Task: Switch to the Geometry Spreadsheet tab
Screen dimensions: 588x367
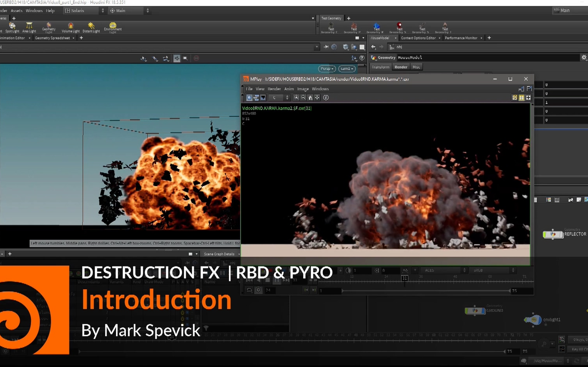Action: [x=52, y=38]
